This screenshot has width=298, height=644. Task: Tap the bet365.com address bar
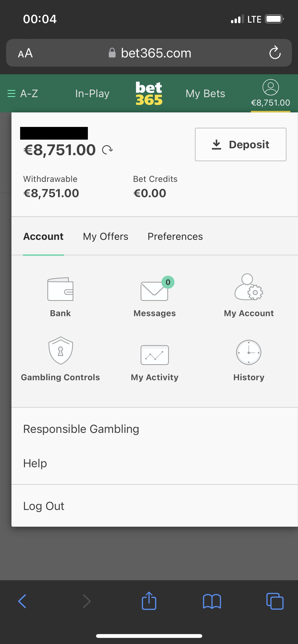tap(156, 53)
